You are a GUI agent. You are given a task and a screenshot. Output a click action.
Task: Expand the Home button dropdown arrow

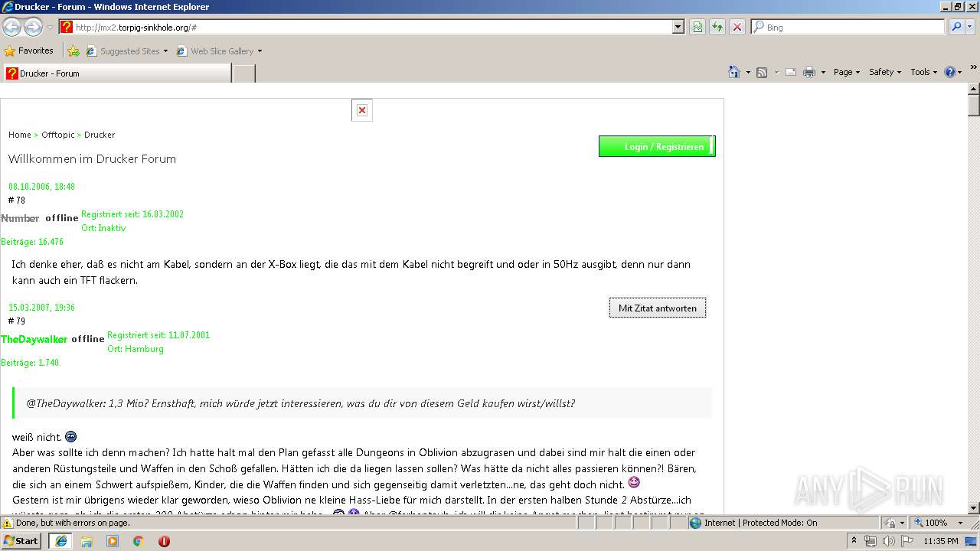(x=746, y=73)
